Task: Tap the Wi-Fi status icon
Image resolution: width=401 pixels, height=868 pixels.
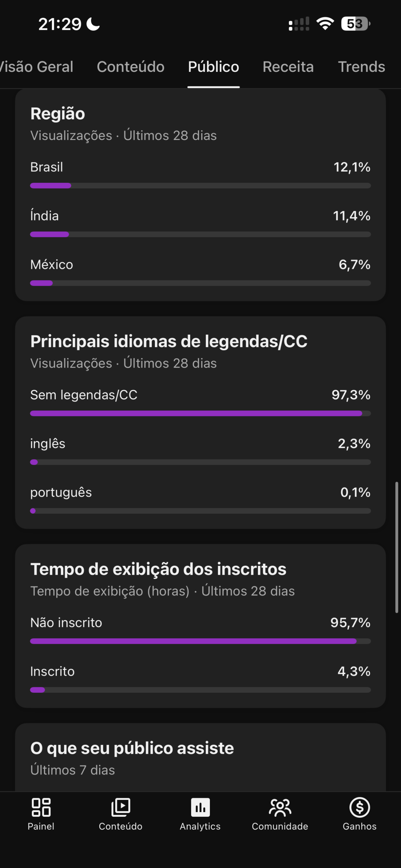Action: point(325,24)
